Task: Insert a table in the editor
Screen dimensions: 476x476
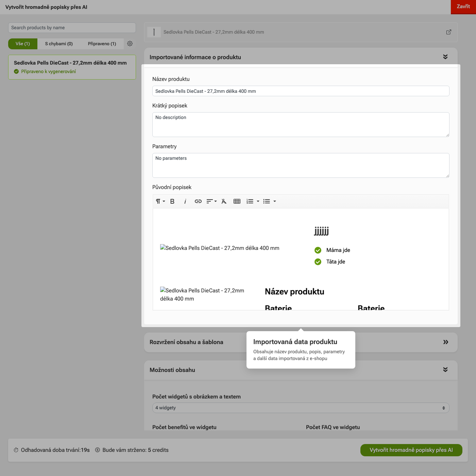Action: 237,201
